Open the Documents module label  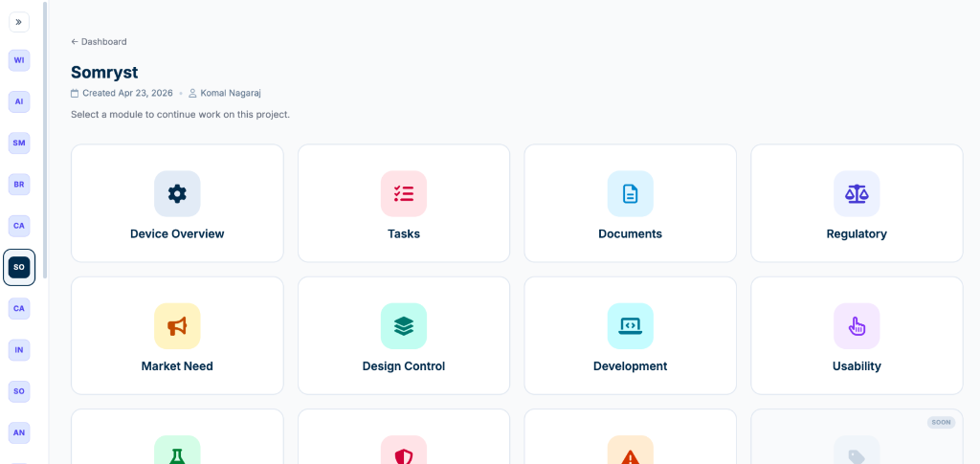point(630,234)
